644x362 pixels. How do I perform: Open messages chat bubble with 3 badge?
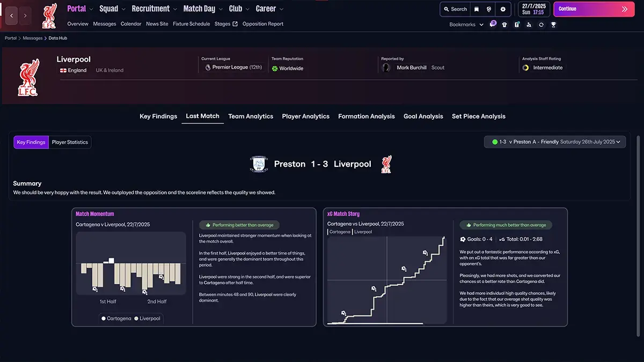point(492,25)
